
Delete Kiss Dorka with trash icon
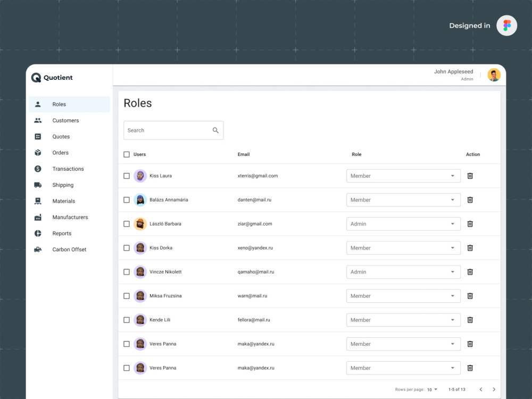click(x=470, y=248)
